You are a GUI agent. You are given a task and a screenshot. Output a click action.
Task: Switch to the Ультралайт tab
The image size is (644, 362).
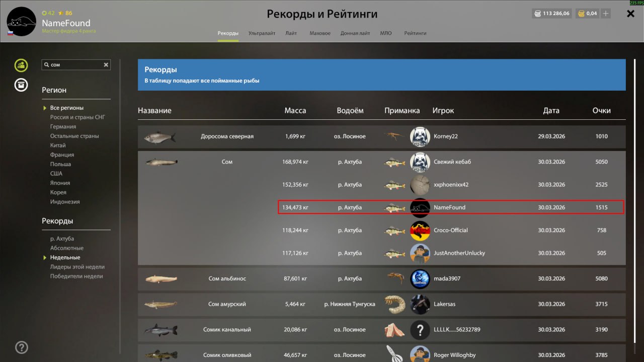[262, 33]
